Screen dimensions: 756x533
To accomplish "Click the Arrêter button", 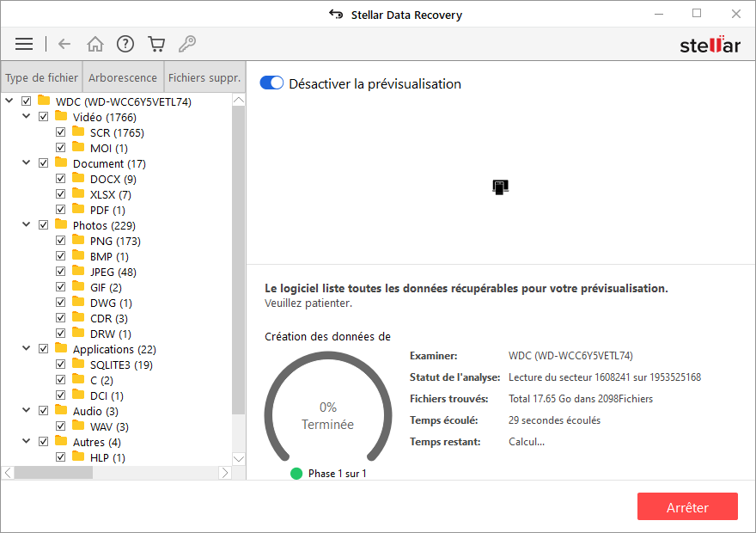I will (x=687, y=506).
